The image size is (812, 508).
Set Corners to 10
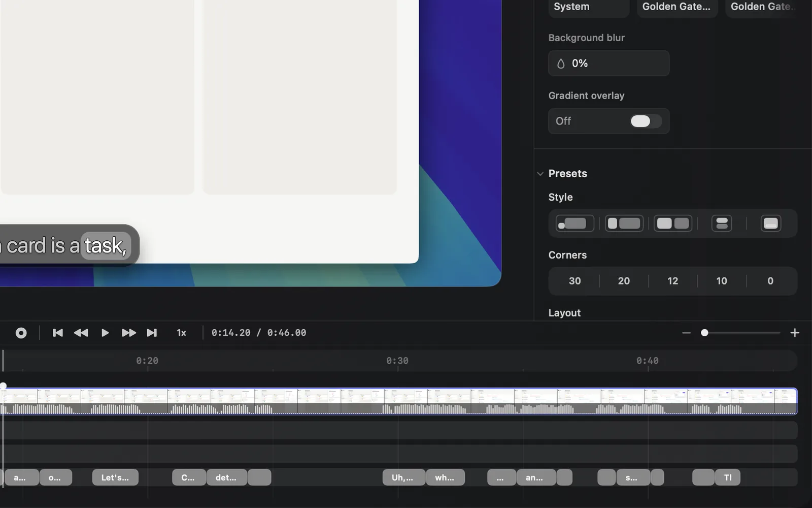[722, 281]
